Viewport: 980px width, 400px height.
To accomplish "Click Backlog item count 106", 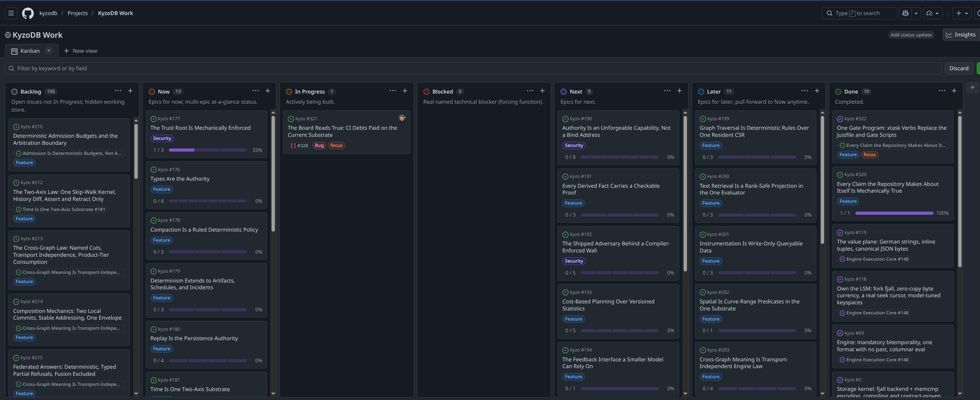I will pos(51,92).
